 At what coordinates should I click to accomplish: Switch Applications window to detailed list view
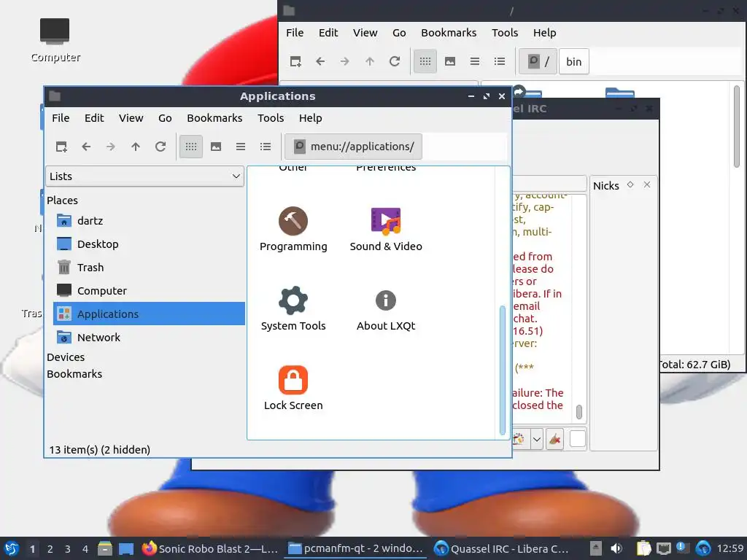coord(266,147)
